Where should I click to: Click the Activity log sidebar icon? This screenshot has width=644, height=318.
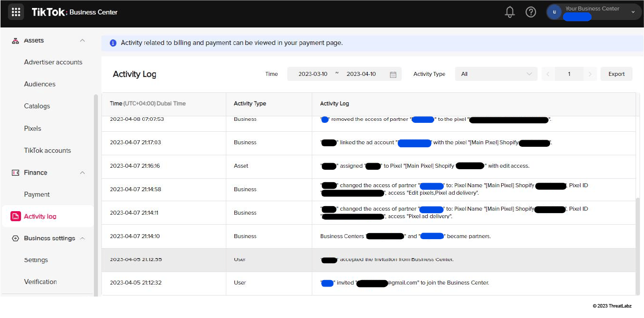tap(15, 216)
